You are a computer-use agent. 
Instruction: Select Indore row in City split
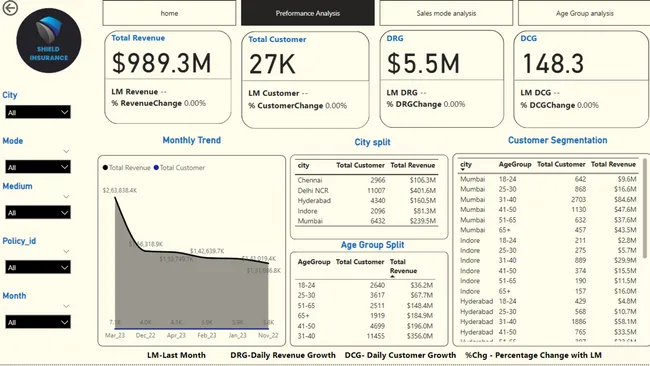tap(366, 211)
